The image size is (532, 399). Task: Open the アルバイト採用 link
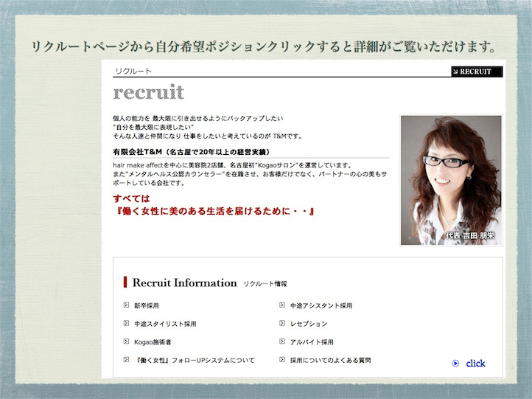point(312,342)
